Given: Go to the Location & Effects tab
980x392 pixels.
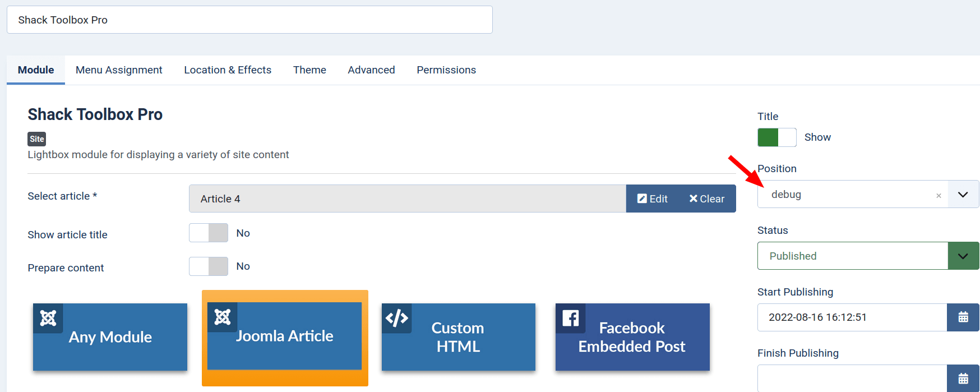Looking at the screenshot, I should [x=228, y=70].
